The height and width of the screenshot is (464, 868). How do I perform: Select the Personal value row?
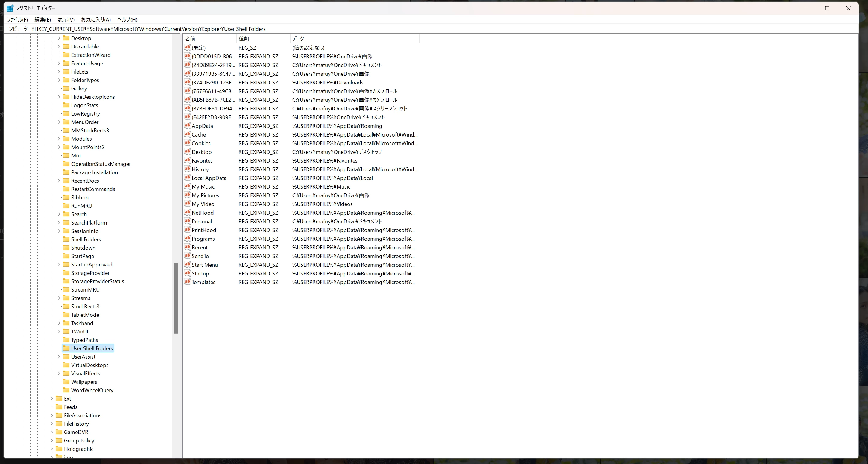201,221
